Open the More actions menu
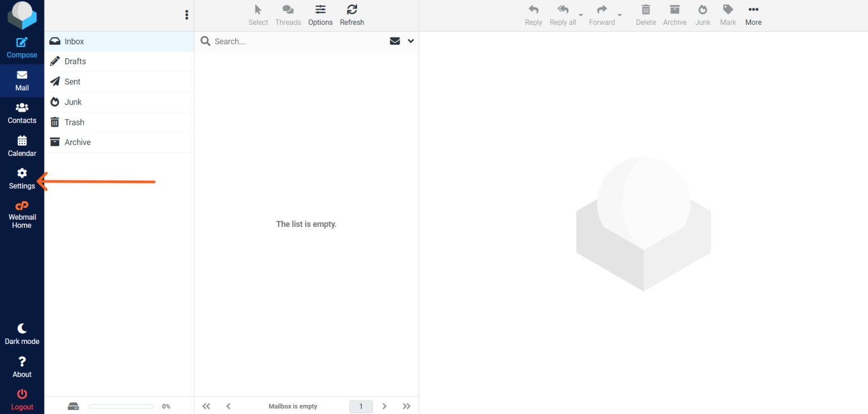Image resolution: width=868 pixels, height=414 pixels. 753,15
